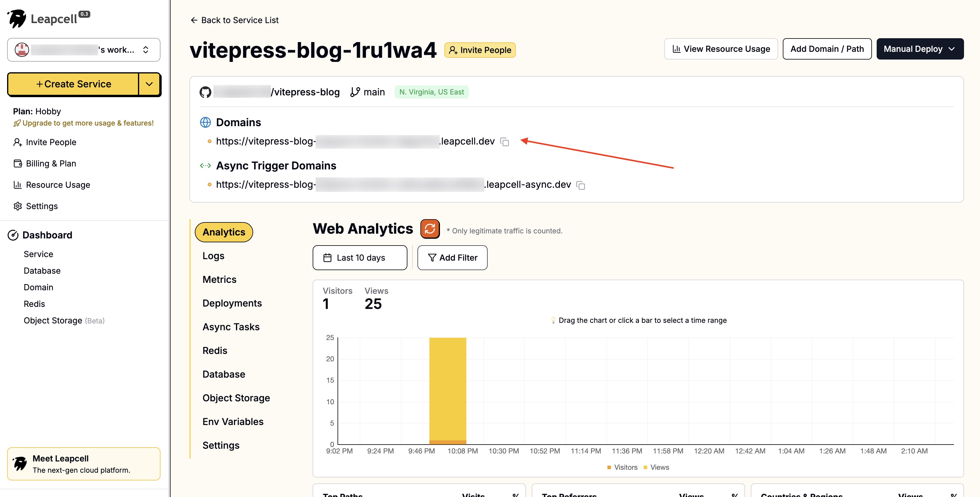Screen dimensions: 980x497
Task: Select the service Object Storage tab
Action: point(236,398)
